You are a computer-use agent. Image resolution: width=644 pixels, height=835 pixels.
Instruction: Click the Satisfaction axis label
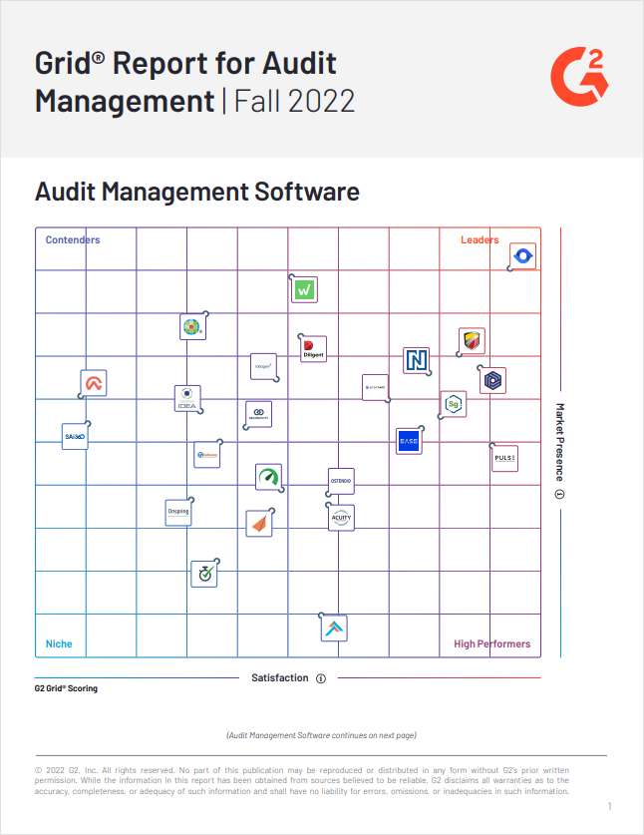coord(280,678)
